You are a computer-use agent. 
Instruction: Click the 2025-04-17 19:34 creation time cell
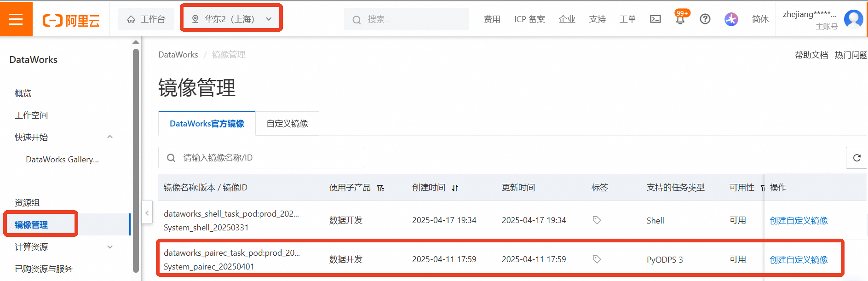[444, 220]
